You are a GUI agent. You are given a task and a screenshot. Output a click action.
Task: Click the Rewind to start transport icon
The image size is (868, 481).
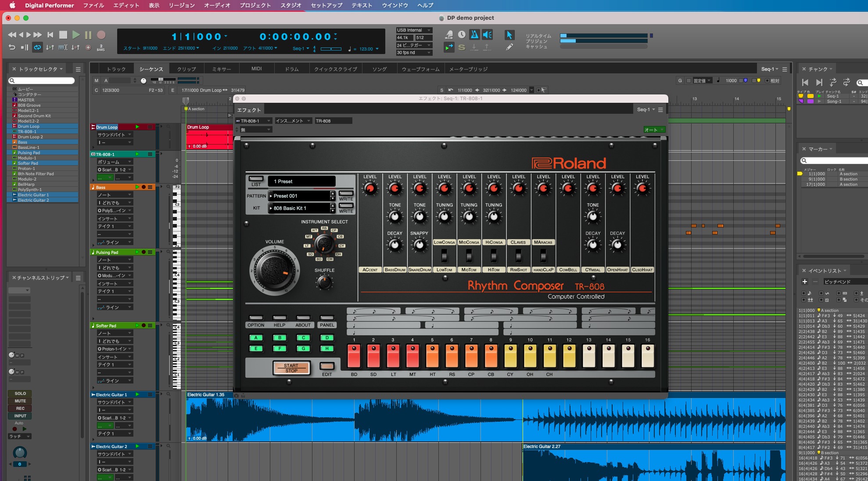pyautogui.click(x=50, y=35)
